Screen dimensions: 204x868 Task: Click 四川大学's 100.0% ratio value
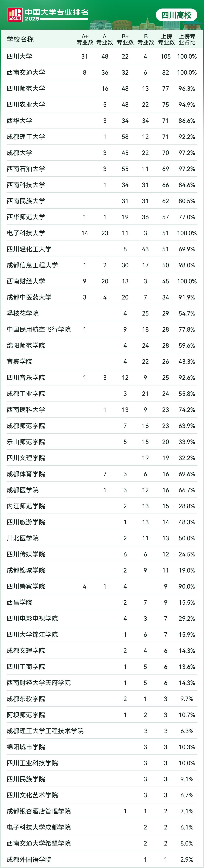(x=187, y=56)
